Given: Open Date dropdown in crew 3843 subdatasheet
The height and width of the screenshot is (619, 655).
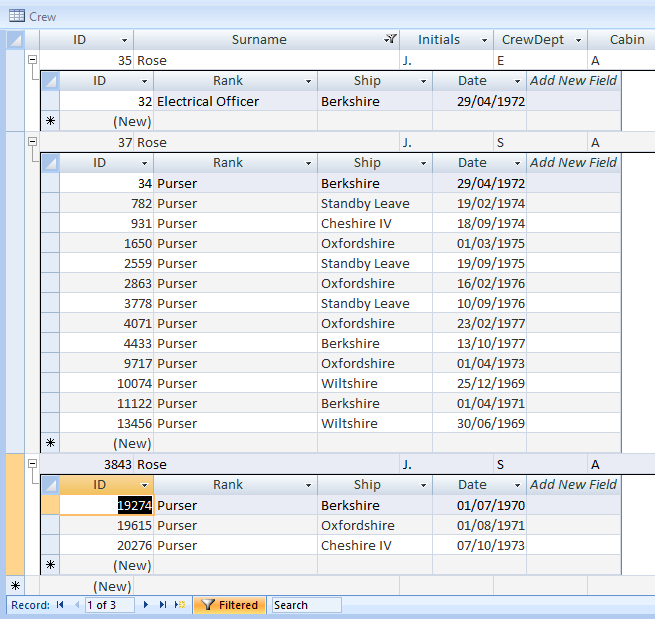Looking at the screenshot, I should 517,485.
